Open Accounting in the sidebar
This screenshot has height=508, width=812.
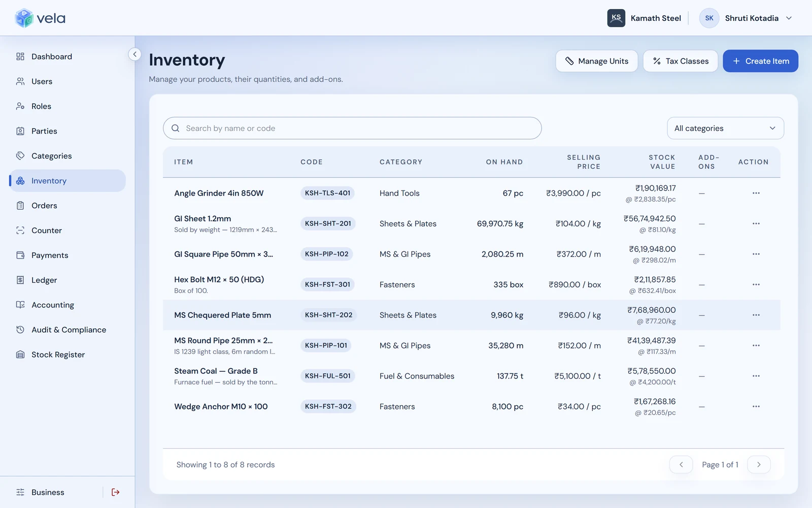(x=67, y=305)
